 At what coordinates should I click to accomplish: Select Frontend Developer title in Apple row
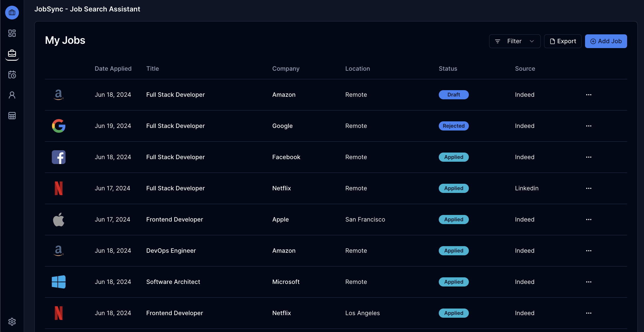175,220
